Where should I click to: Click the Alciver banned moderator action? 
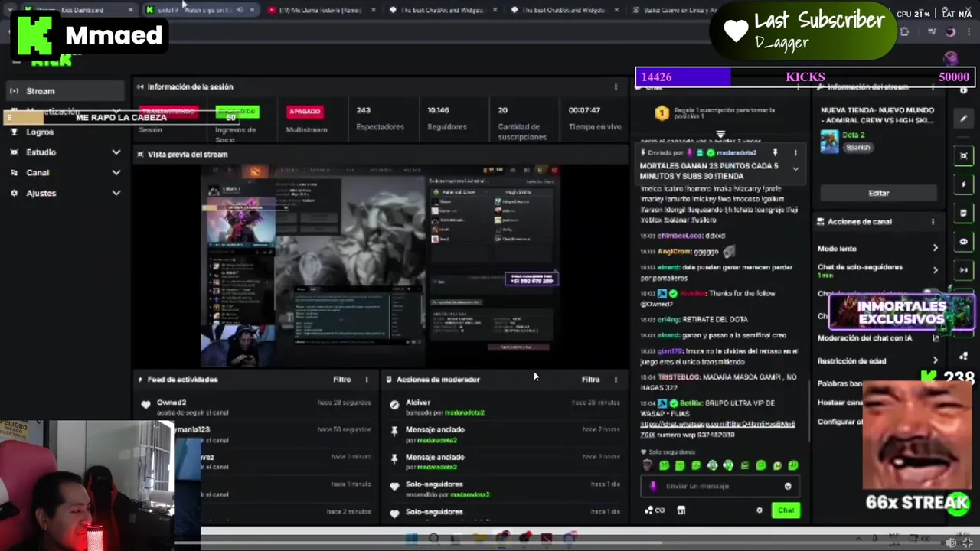tap(505, 407)
